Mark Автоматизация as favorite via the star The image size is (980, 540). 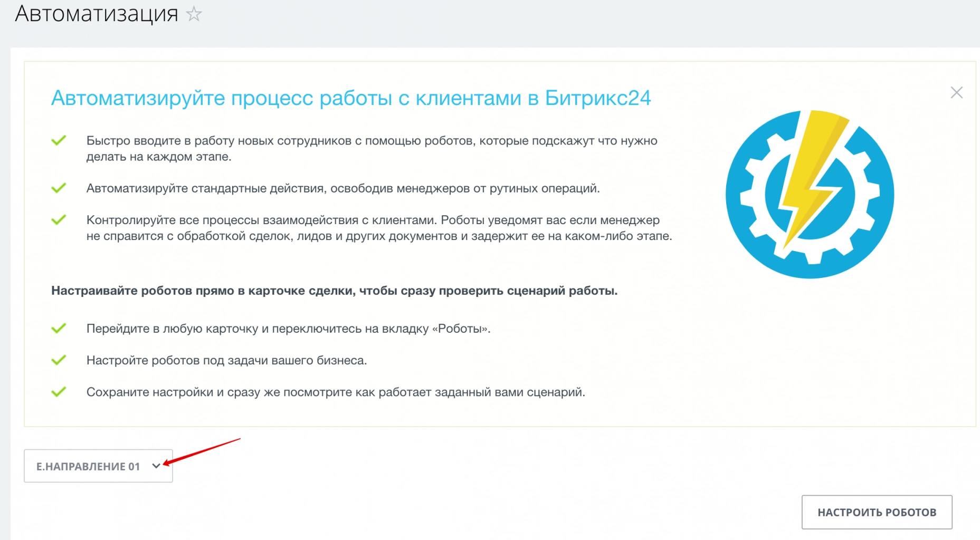click(x=194, y=14)
